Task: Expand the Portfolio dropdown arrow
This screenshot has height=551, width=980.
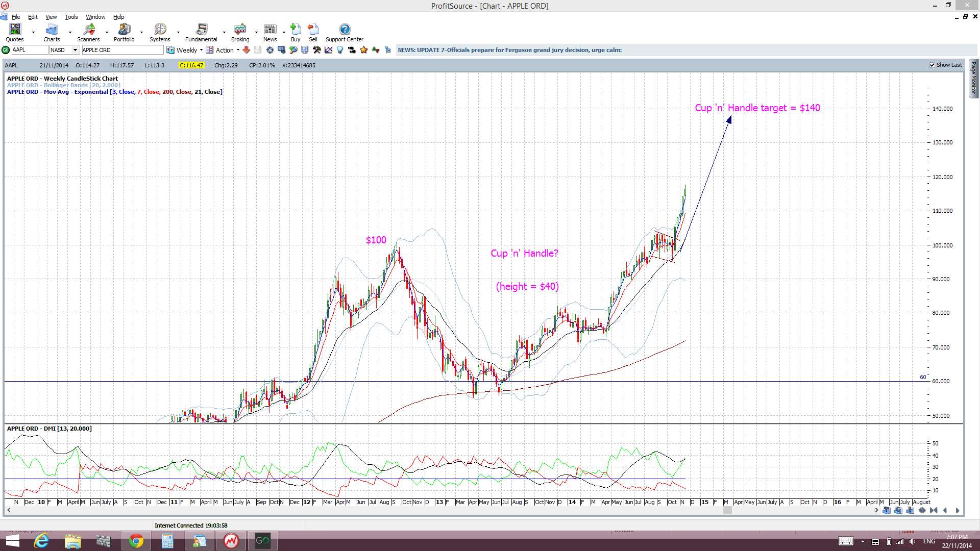Action: coord(141,33)
